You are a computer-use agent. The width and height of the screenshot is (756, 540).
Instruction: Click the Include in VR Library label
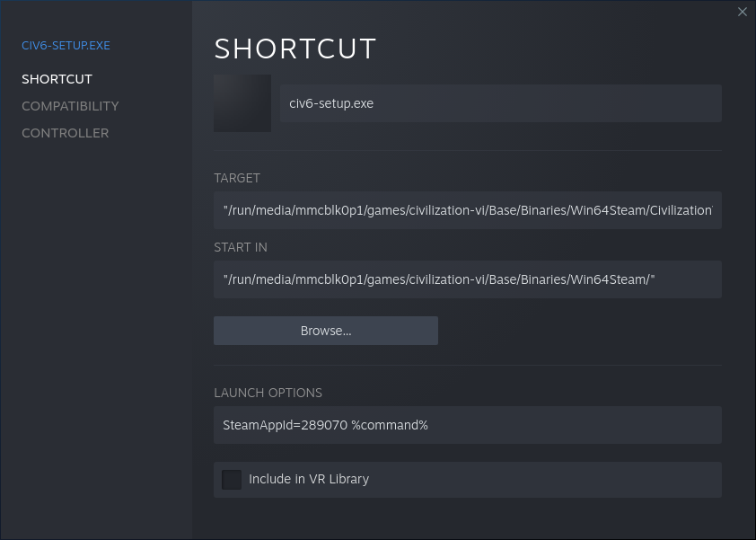(309, 479)
